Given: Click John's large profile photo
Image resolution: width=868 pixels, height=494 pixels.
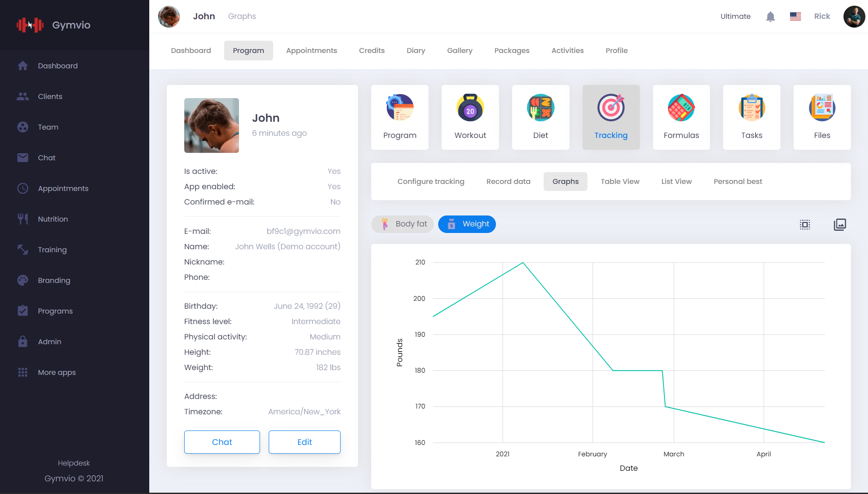Looking at the screenshot, I should tap(211, 125).
